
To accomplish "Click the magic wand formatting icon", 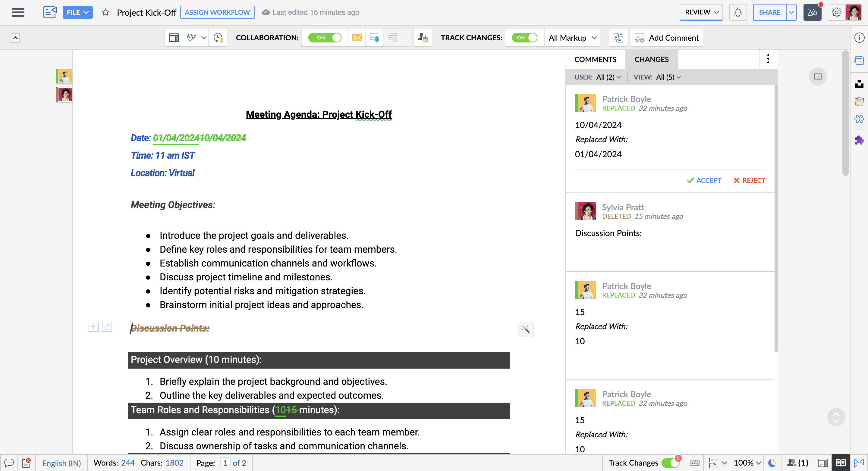I will click(526, 329).
